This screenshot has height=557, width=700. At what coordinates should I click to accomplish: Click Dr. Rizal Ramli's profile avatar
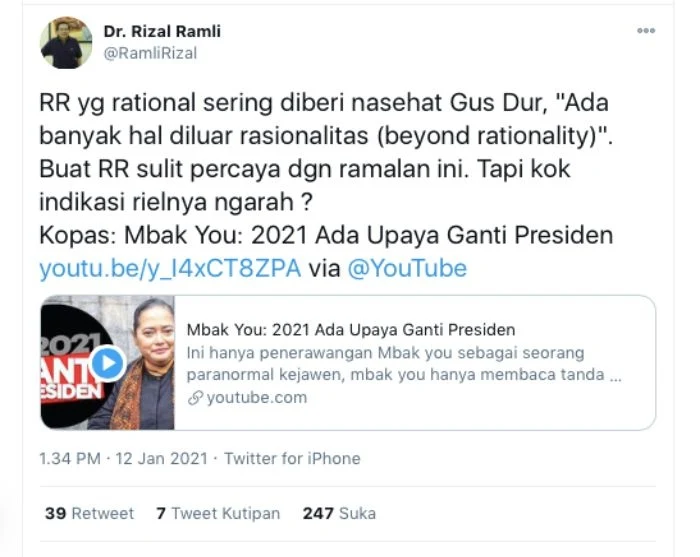coord(66,43)
